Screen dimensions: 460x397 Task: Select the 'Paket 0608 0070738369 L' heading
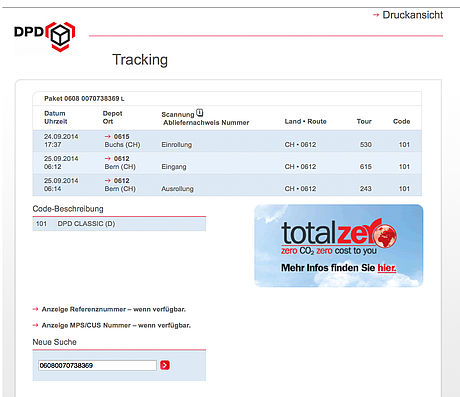pyautogui.click(x=84, y=99)
